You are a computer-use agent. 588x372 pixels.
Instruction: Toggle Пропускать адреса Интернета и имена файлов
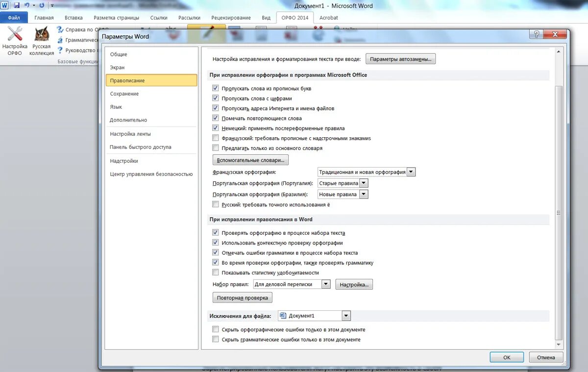[x=216, y=108]
